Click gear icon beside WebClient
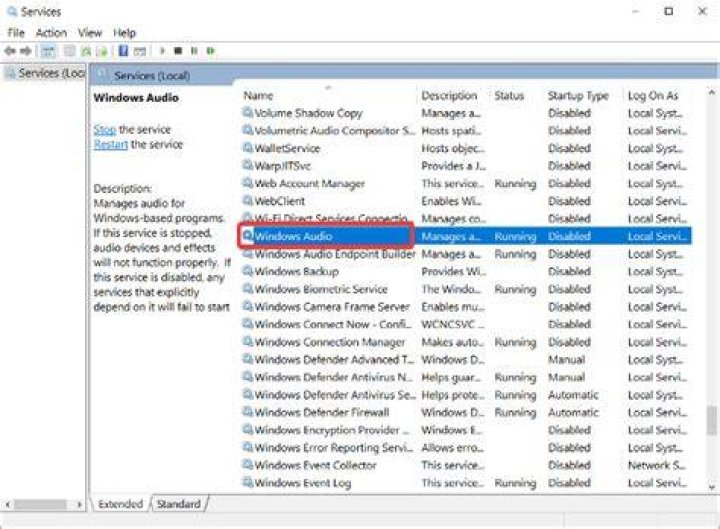 pyautogui.click(x=248, y=201)
